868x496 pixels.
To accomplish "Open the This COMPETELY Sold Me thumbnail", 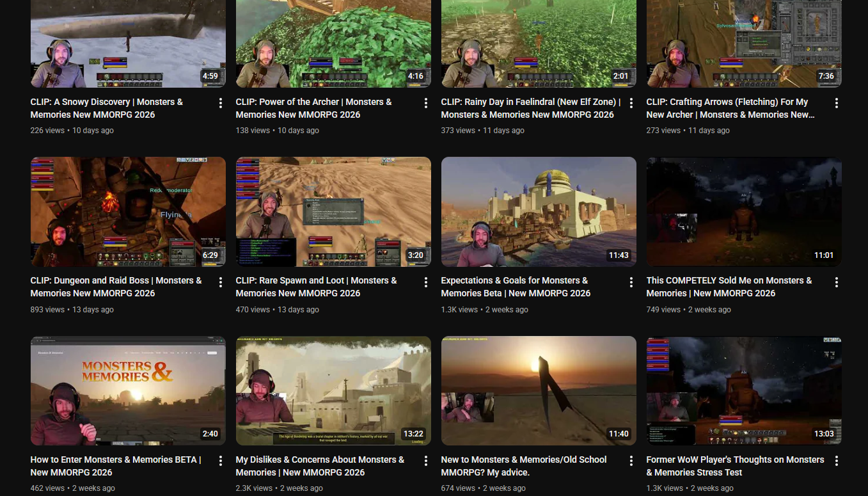I will [744, 212].
